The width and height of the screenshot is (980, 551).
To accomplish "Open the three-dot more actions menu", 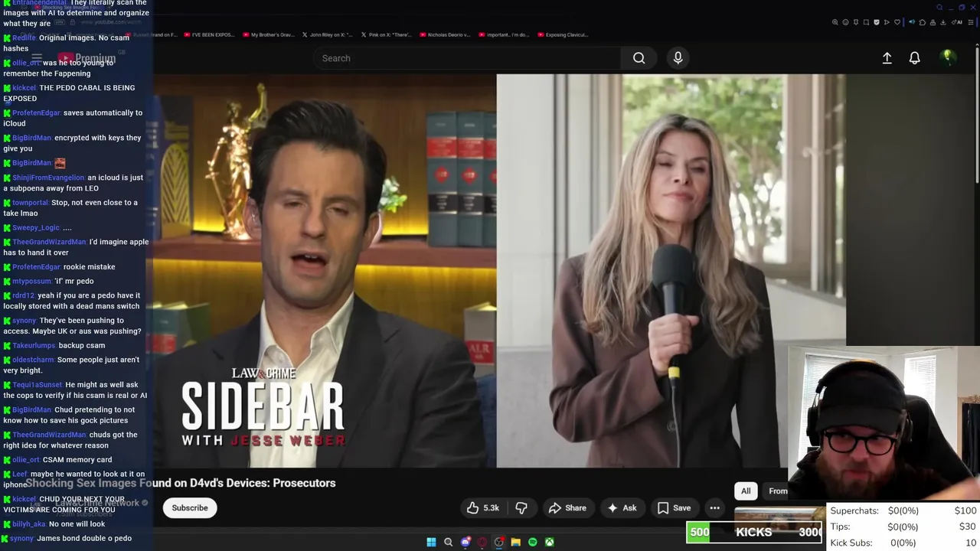I will 714,508.
